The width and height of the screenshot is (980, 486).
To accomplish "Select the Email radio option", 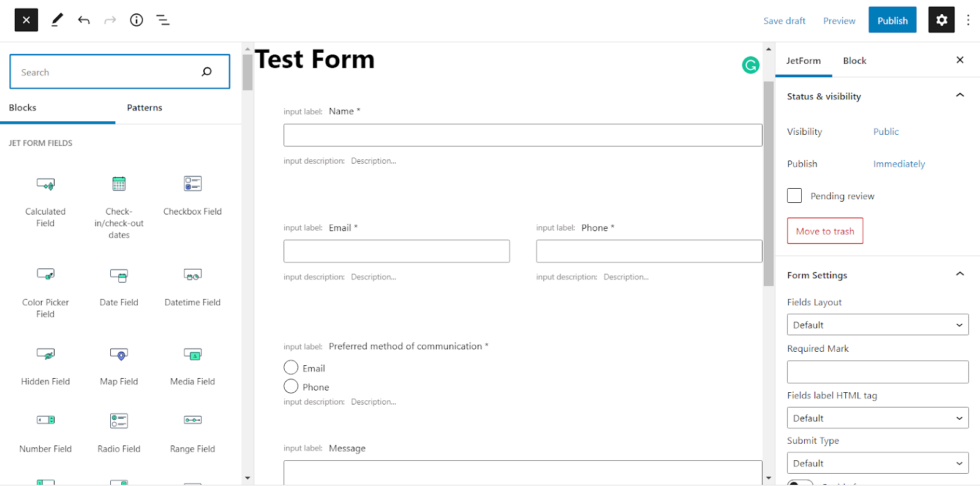I will [291, 368].
